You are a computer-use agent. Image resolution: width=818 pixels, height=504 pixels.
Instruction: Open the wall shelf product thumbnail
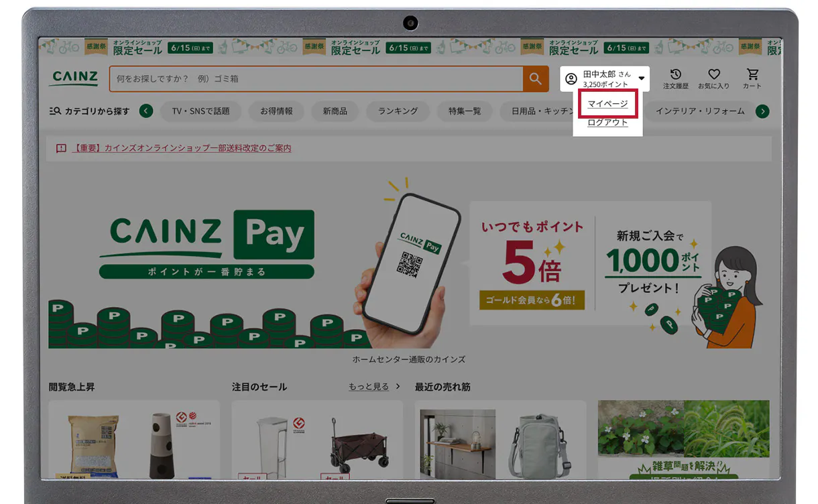[x=458, y=444]
